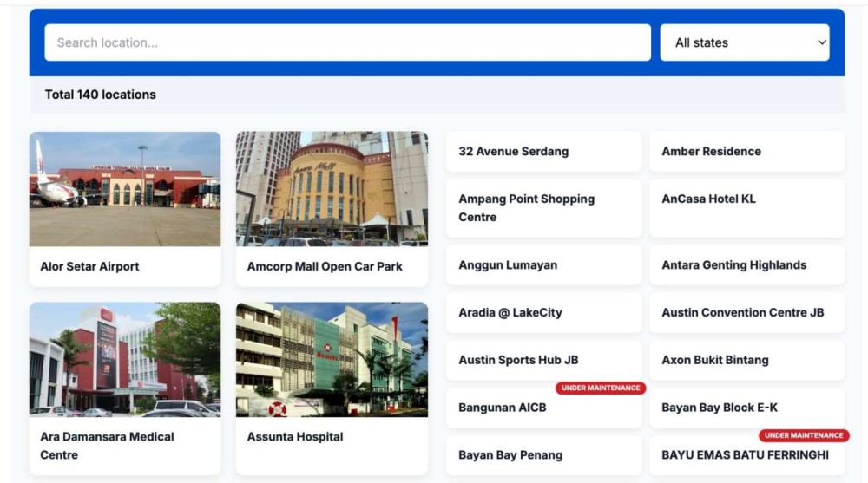Screen dimensions: 868x483
Task: Open the Amber Residence location
Action: point(746,151)
